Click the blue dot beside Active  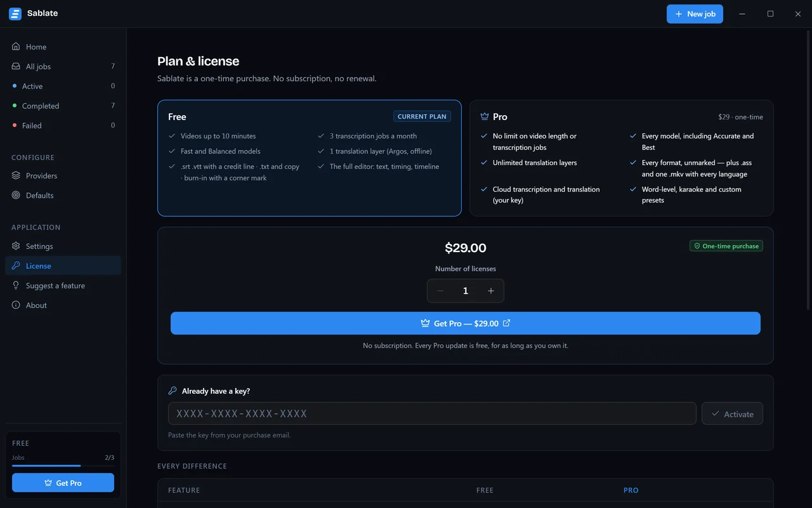(15, 86)
